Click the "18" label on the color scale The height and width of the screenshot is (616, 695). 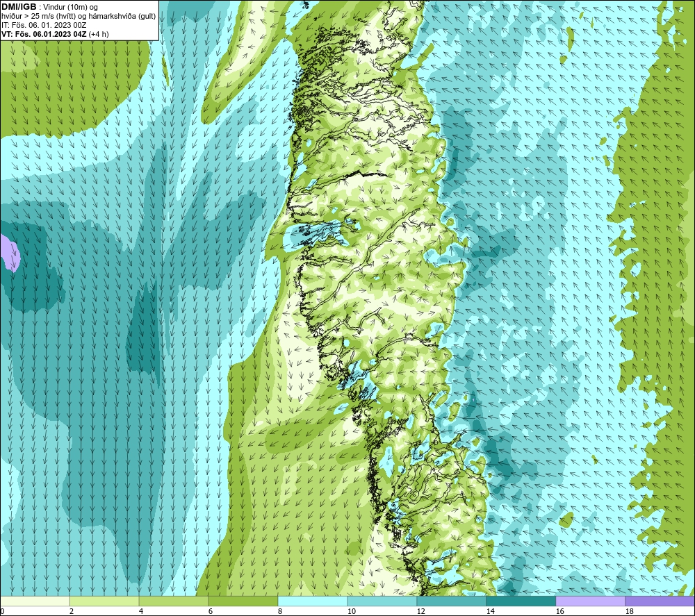click(629, 611)
